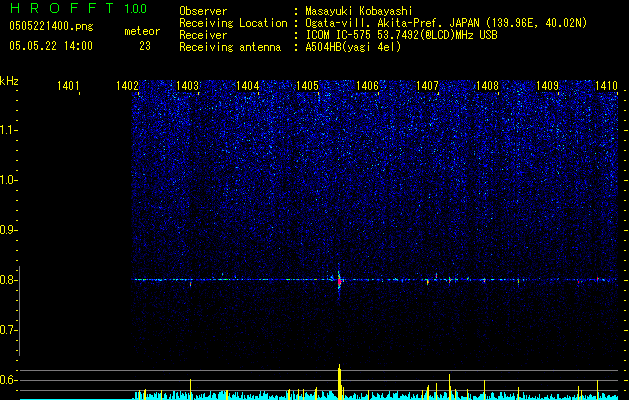Click the A504HB(yagi 4el) antenna text
Viewport: 629px width, 400px height.
[x=353, y=47]
